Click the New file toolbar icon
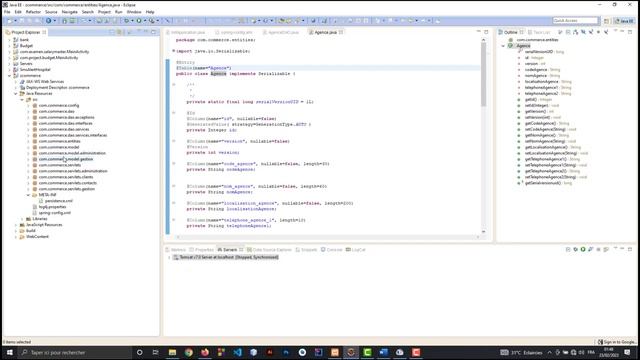 tap(9, 20)
